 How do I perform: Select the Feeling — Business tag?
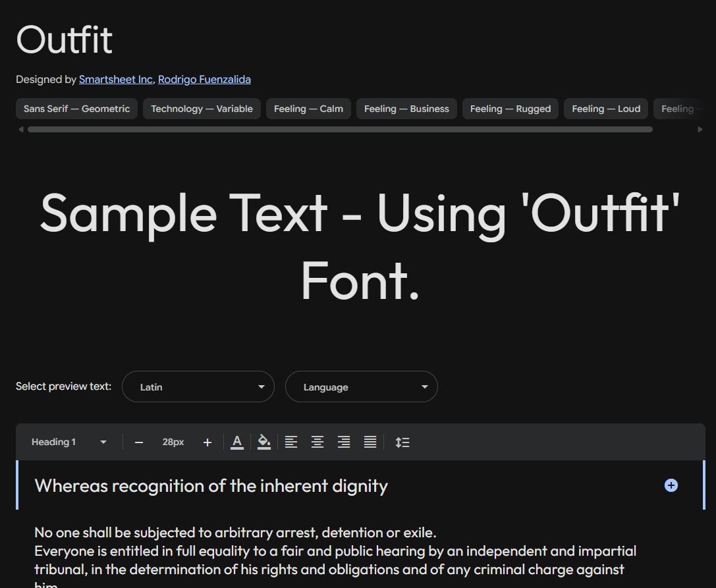pos(407,109)
